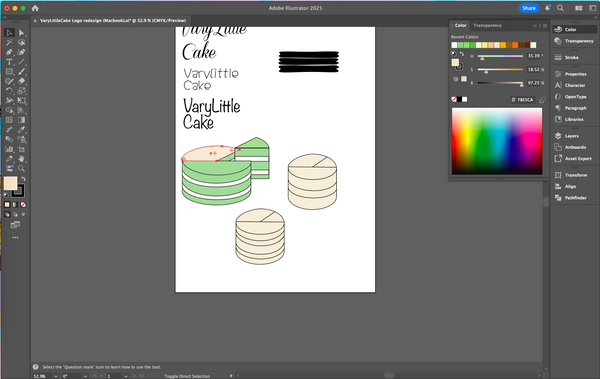The width and height of the screenshot is (600, 379).
Task: Select the Pen tool
Action: [x=9, y=52]
